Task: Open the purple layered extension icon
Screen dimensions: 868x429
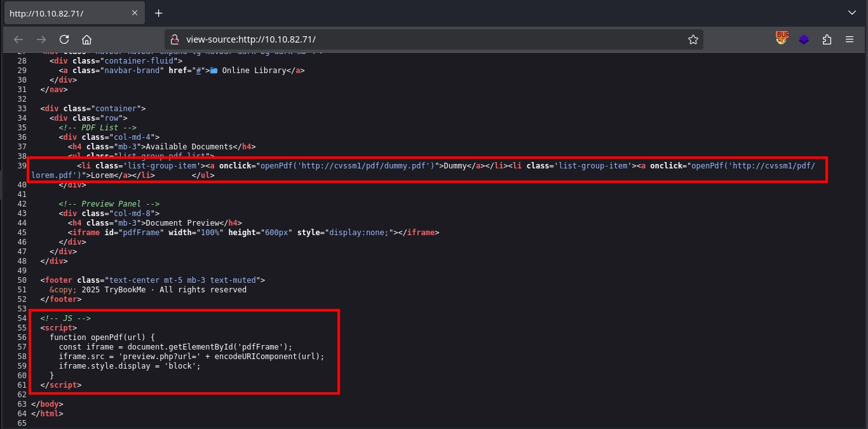Action: pos(804,39)
